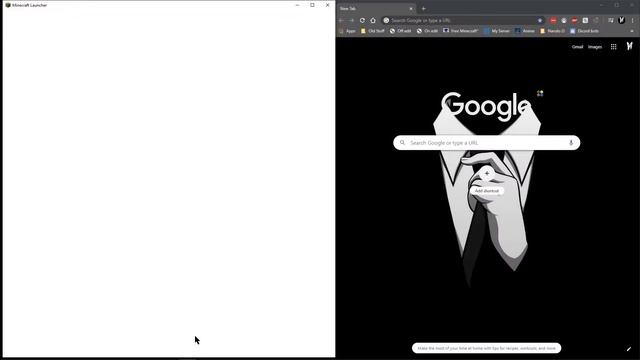Open Gmail link on Google page

tap(577, 47)
